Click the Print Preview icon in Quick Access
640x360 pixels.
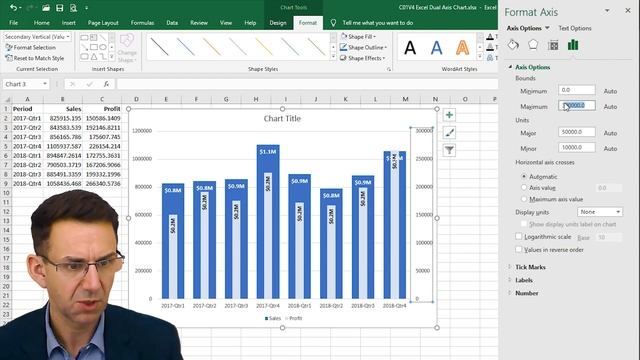(x=73, y=8)
